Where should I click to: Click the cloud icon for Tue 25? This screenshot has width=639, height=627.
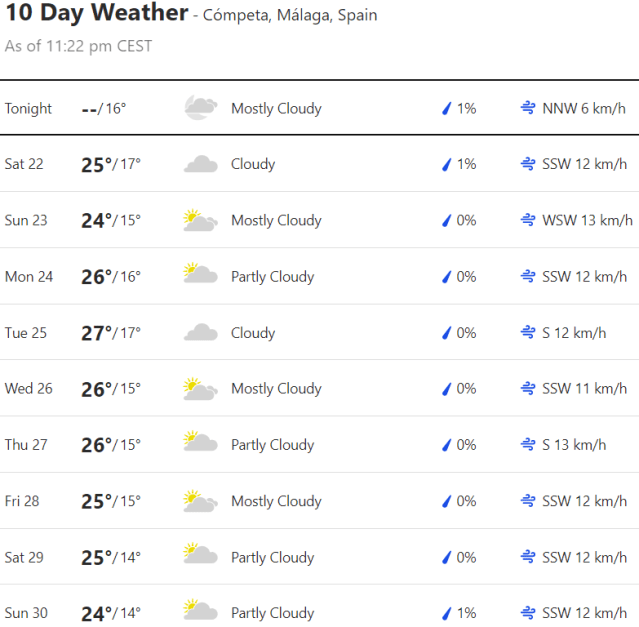(200, 333)
